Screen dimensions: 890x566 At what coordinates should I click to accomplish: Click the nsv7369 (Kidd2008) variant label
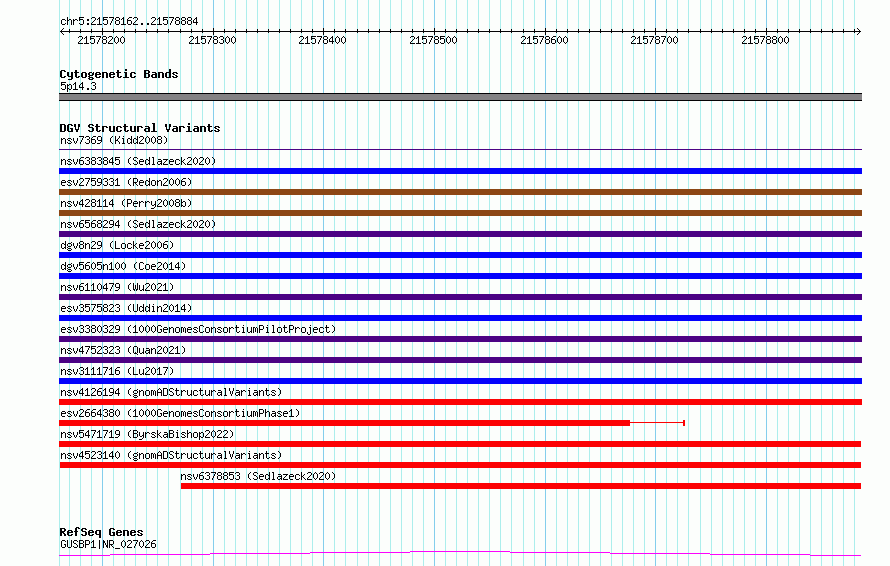point(114,140)
